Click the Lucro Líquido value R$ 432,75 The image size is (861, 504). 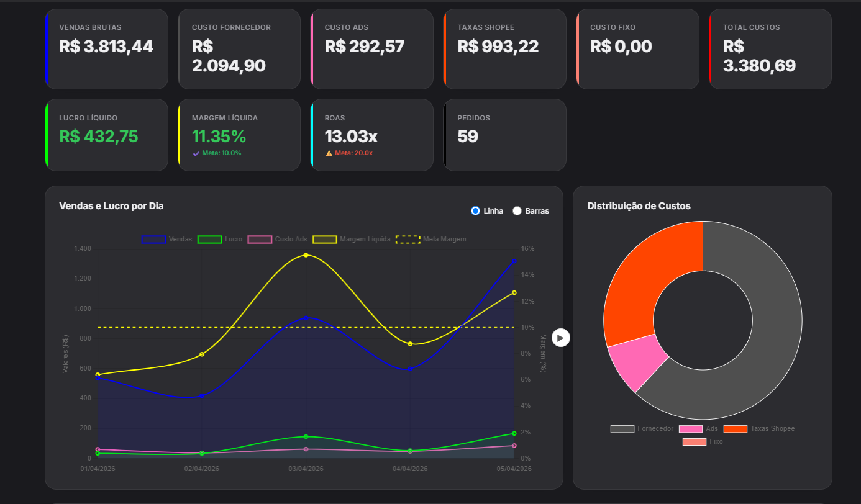pyautogui.click(x=99, y=137)
